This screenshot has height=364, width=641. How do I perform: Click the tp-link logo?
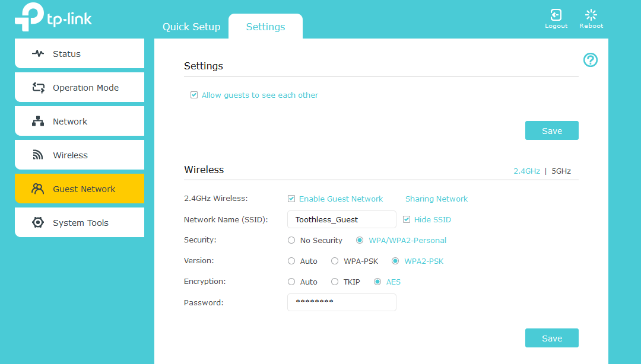point(53,18)
